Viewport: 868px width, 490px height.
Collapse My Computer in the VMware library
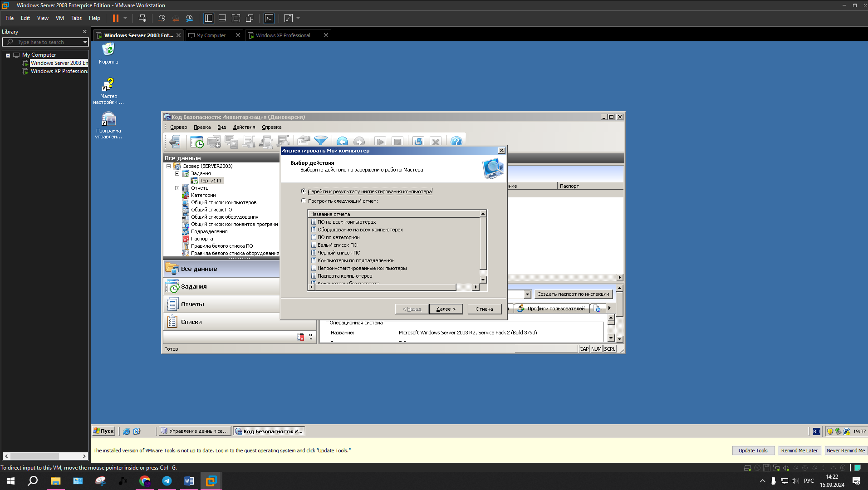click(x=8, y=55)
